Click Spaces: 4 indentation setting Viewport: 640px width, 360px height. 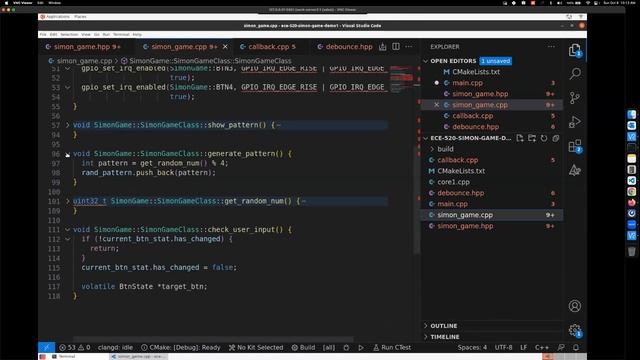click(x=472, y=347)
